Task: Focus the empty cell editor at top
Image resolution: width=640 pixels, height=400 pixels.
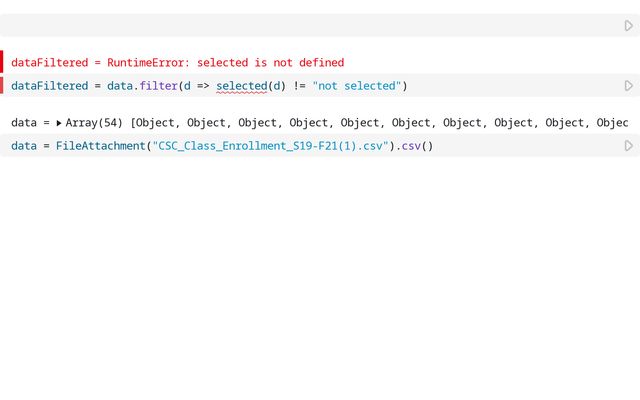Action: 300,26
